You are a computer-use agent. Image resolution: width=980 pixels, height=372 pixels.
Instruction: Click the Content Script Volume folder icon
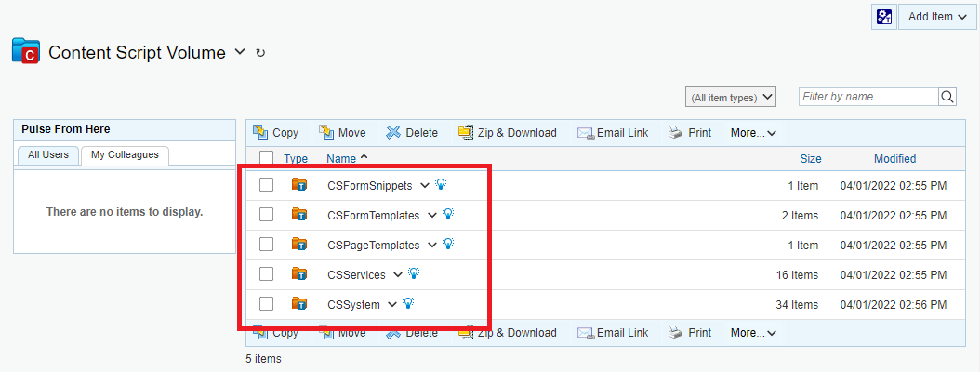click(x=26, y=51)
